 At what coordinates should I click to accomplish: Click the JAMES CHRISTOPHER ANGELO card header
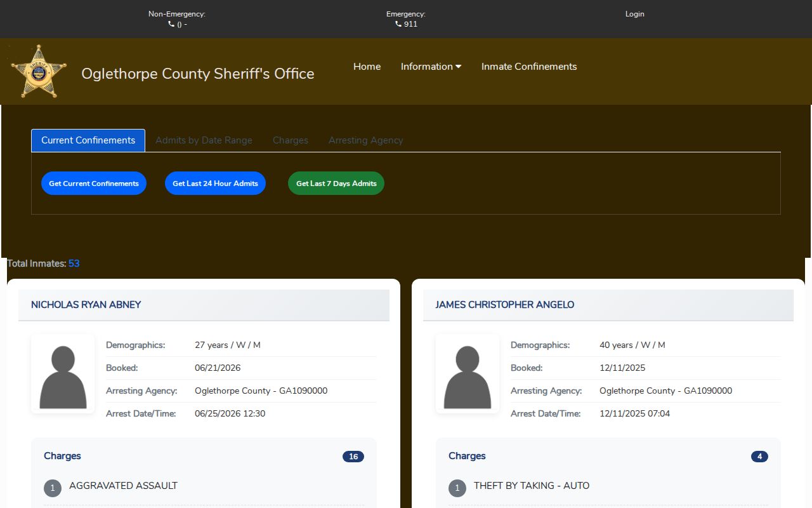608,305
